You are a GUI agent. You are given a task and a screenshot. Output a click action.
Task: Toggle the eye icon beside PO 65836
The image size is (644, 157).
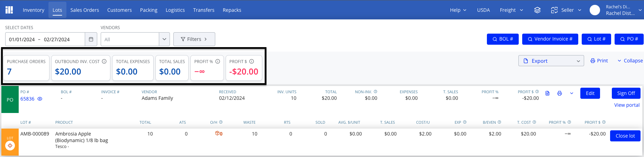click(x=40, y=99)
